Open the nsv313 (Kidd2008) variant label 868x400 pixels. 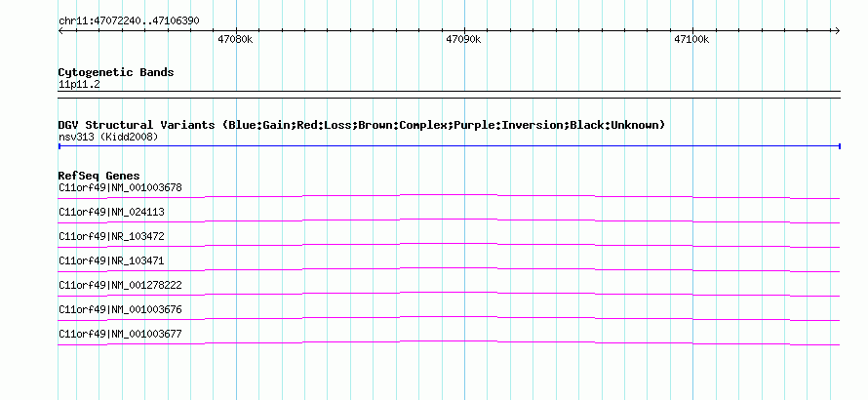(108, 137)
